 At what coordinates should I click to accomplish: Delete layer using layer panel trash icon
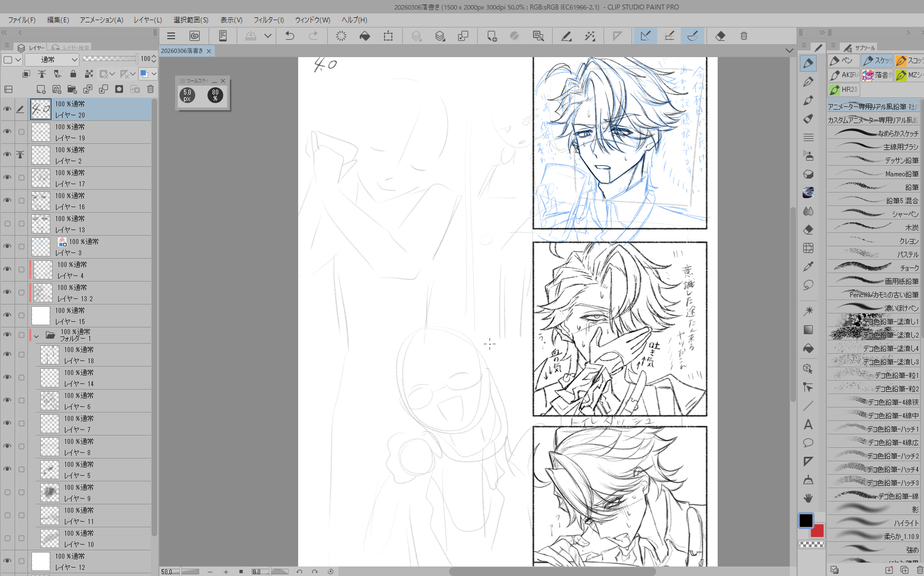pyautogui.click(x=150, y=89)
